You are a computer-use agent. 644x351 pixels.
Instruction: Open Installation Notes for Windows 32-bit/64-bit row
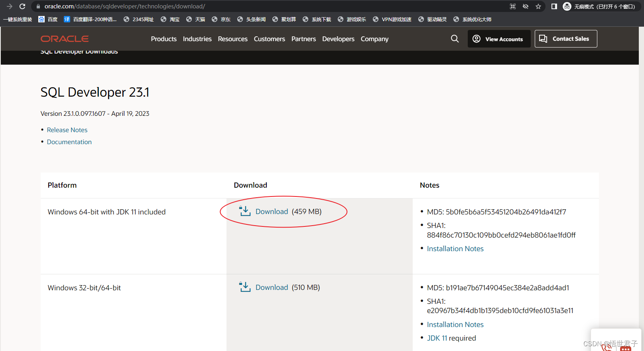click(x=455, y=325)
